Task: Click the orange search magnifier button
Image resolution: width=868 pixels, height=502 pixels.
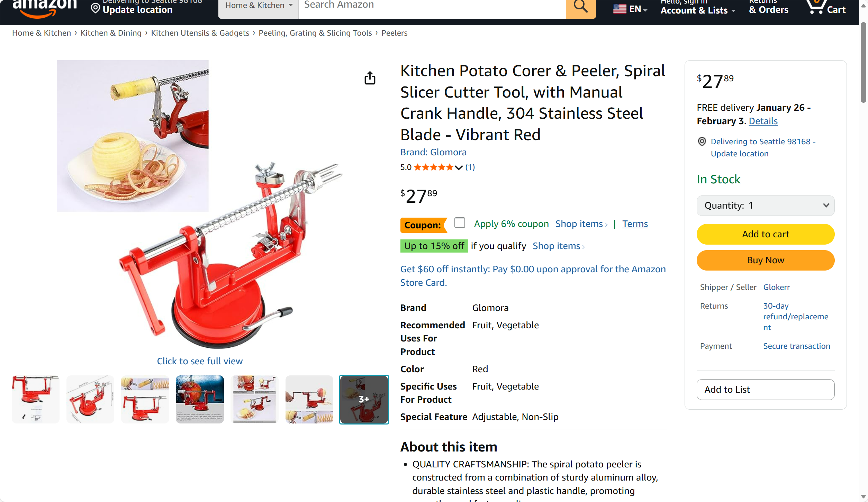Action: point(580,7)
